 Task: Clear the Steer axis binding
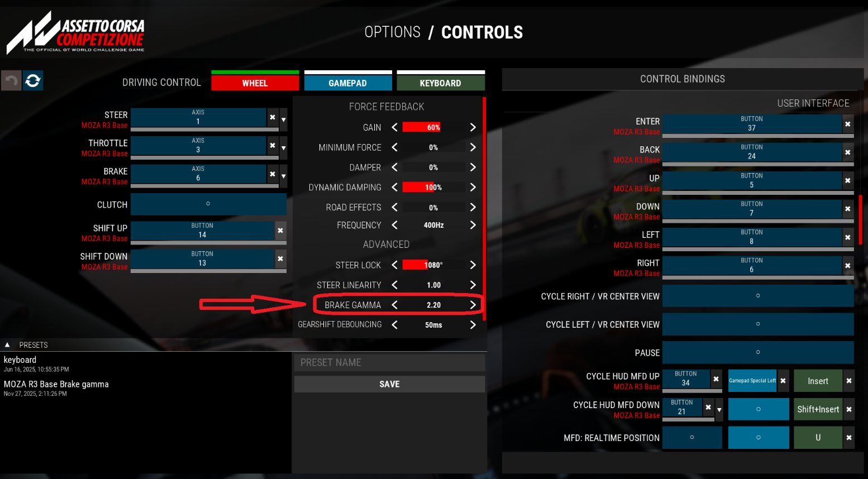pyautogui.click(x=273, y=117)
